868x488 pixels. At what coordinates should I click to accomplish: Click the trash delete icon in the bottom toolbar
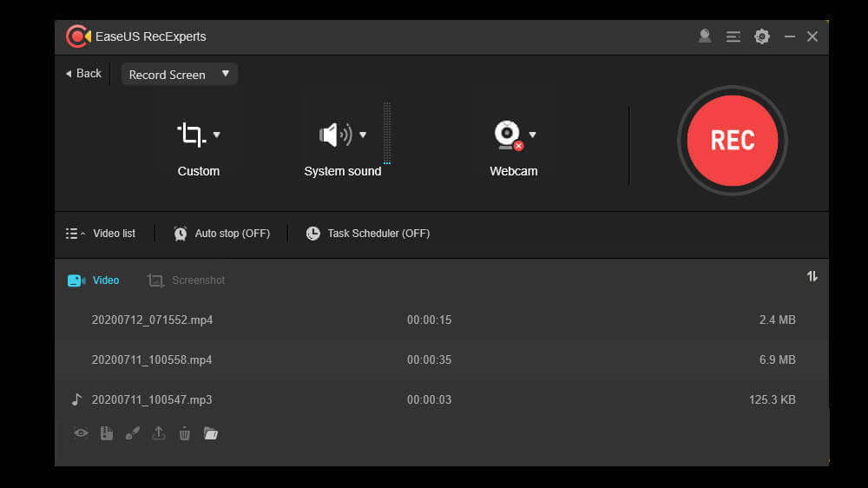coord(184,433)
